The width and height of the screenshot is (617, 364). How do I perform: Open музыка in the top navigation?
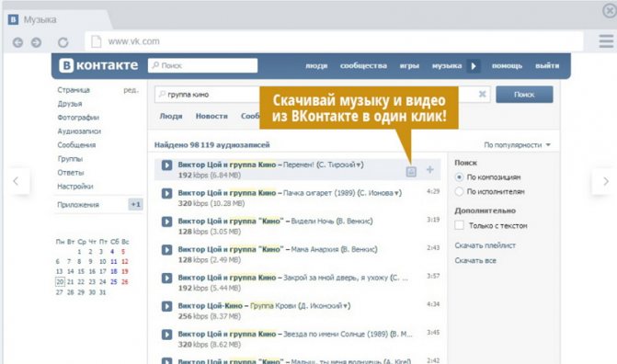click(447, 65)
